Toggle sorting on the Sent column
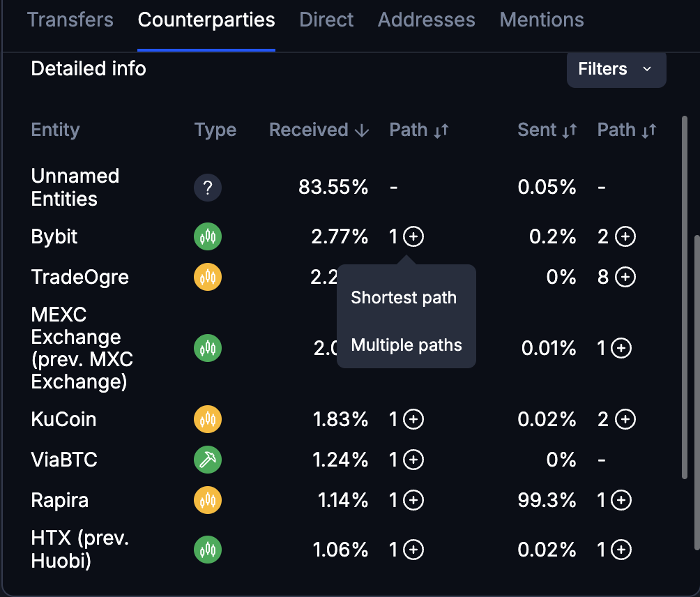700x597 pixels. pyautogui.click(x=547, y=130)
